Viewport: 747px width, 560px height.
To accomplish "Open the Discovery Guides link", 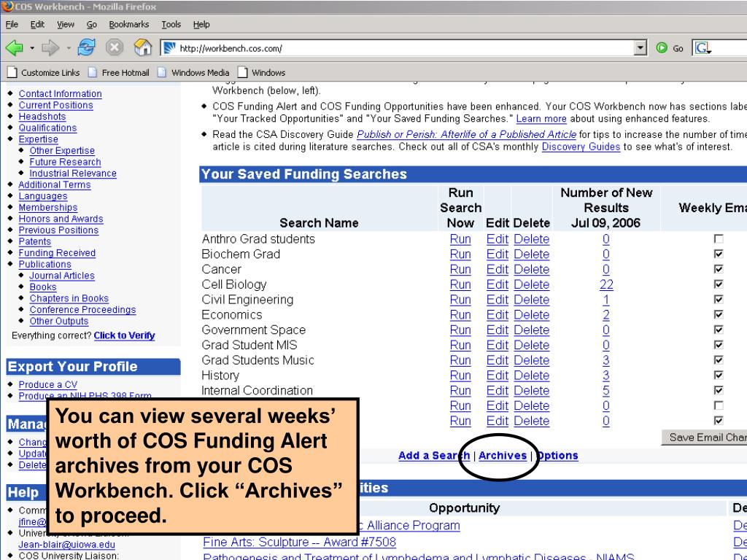I will point(581,147).
